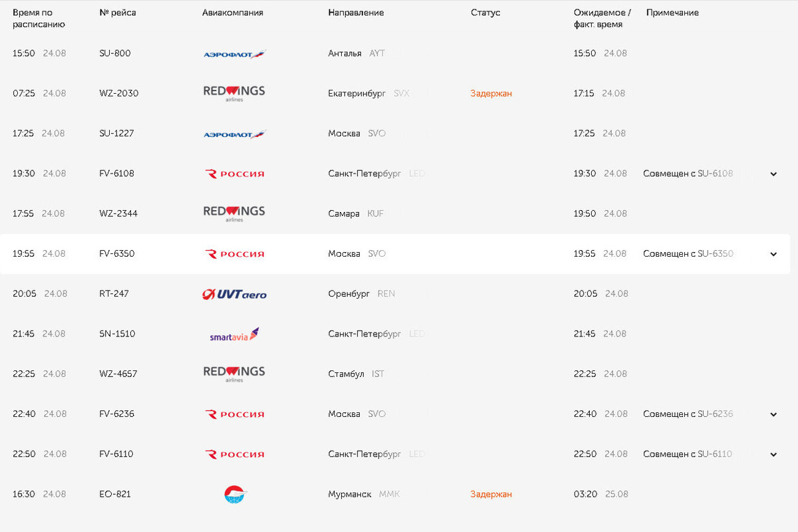
Task: Click the Red Wings logo on flight WZ-2030
Action: pos(234,93)
